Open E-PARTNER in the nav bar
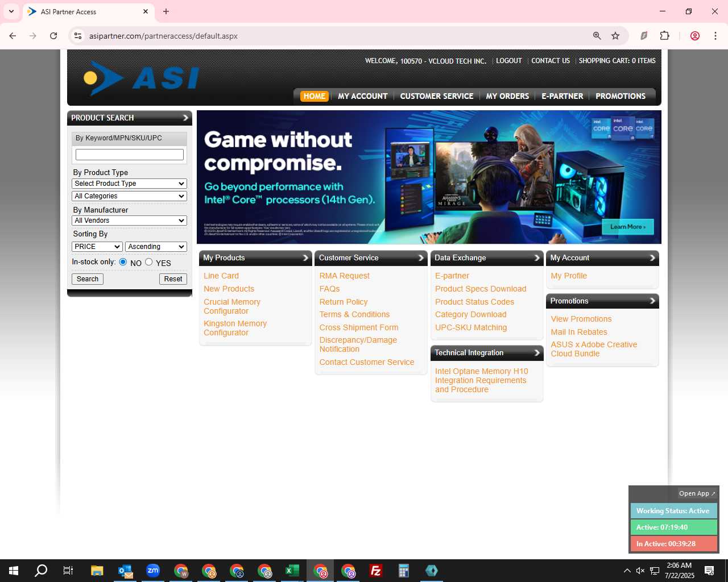 [x=562, y=96]
